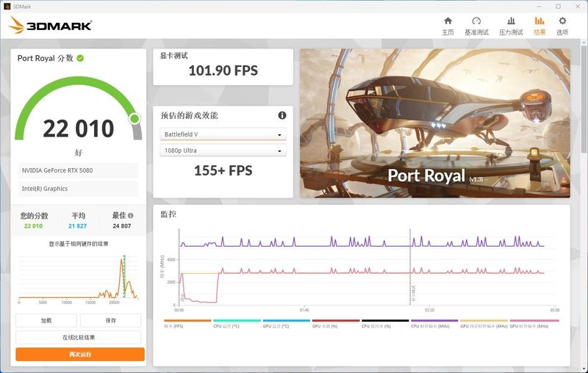Open the 基准测试 benchmarks tab
588x373 pixels.
(476, 26)
